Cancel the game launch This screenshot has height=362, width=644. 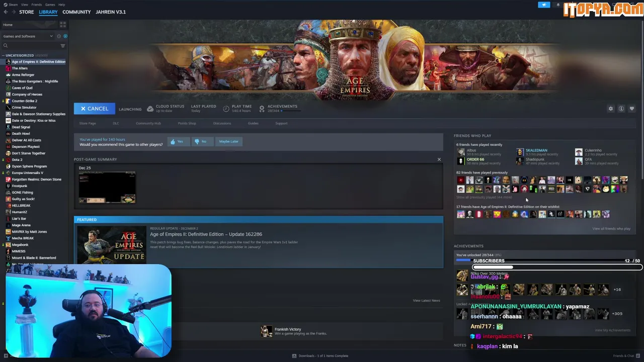94,109
